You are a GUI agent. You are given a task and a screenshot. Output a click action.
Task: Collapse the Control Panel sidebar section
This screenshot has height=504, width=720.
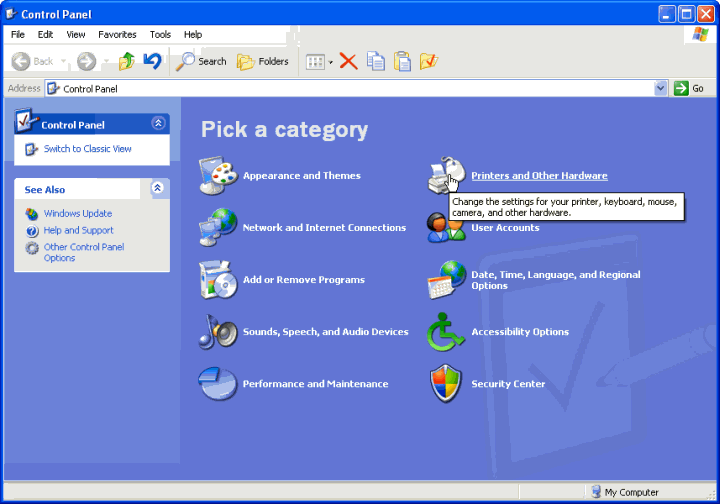[x=158, y=123]
